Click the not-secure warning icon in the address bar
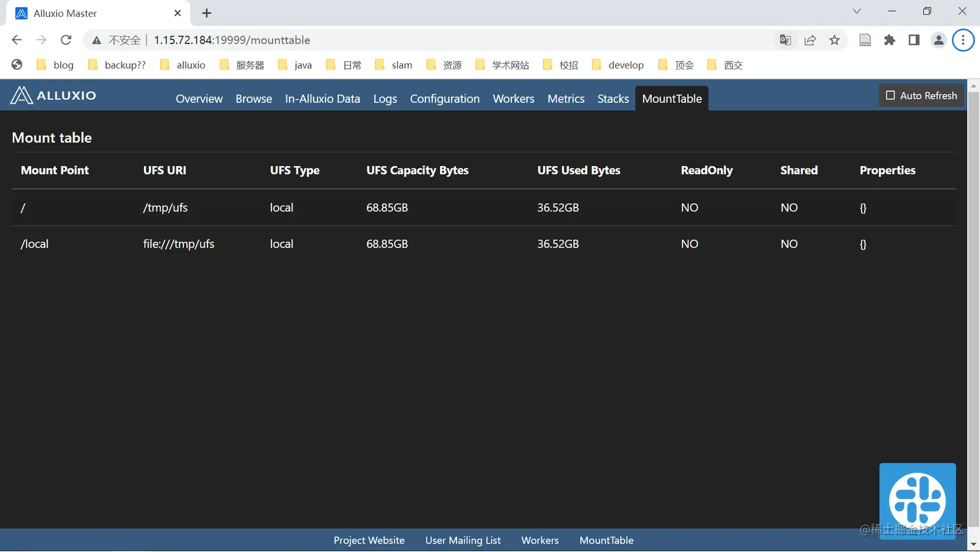This screenshot has height=552, width=980. pos(97,40)
